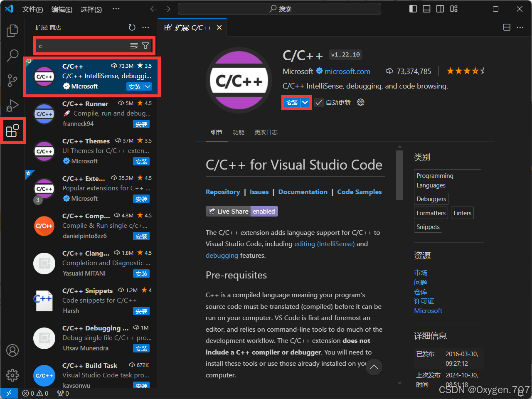
Task: Click the extension star rating
Action: click(465, 71)
